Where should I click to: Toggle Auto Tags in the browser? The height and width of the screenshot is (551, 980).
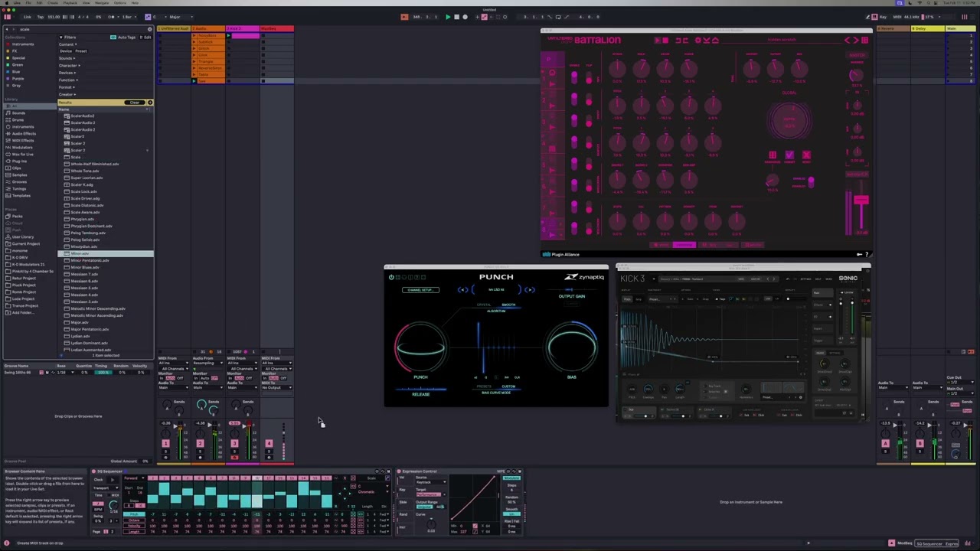[x=122, y=37]
